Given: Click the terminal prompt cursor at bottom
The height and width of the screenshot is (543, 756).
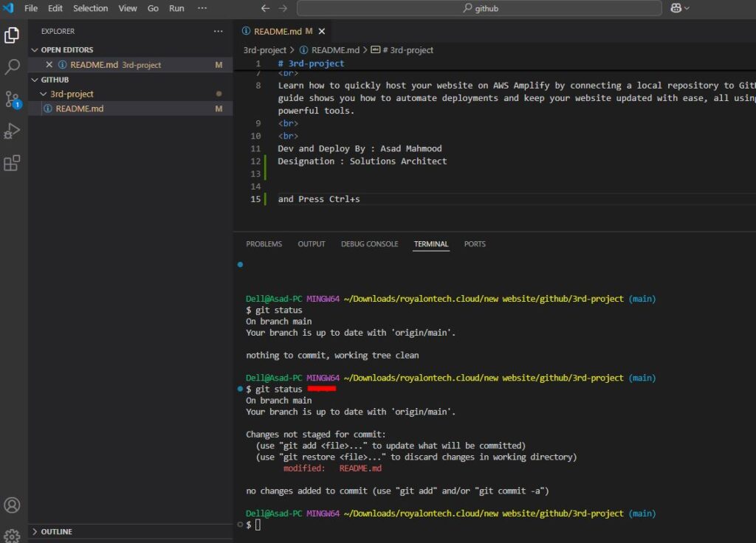Looking at the screenshot, I should [258, 525].
